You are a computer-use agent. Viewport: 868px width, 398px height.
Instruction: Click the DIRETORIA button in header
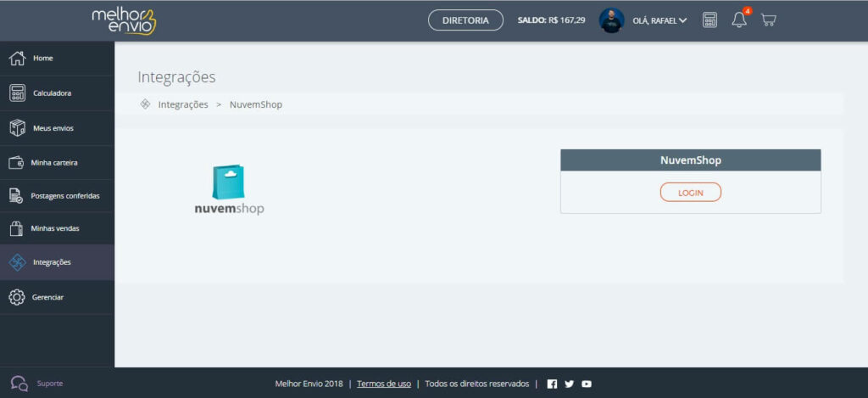pos(465,20)
